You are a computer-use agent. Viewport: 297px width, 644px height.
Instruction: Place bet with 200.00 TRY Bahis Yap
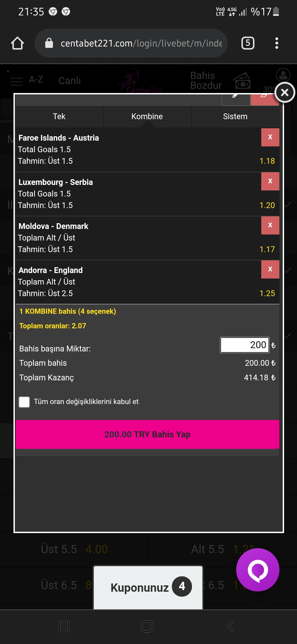(x=147, y=434)
